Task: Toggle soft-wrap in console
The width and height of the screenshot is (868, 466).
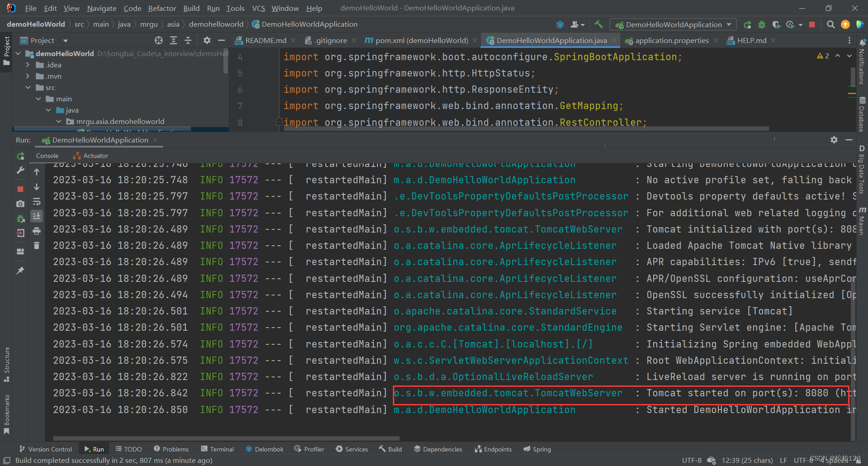Action: (x=37, y=201)
